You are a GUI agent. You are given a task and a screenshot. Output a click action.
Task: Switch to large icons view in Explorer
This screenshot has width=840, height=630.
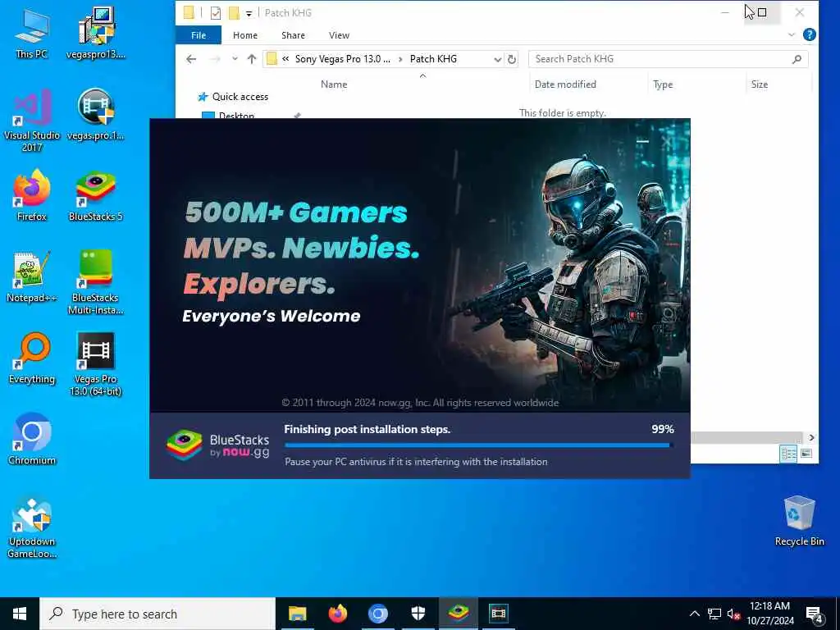[x=806, y=454]
